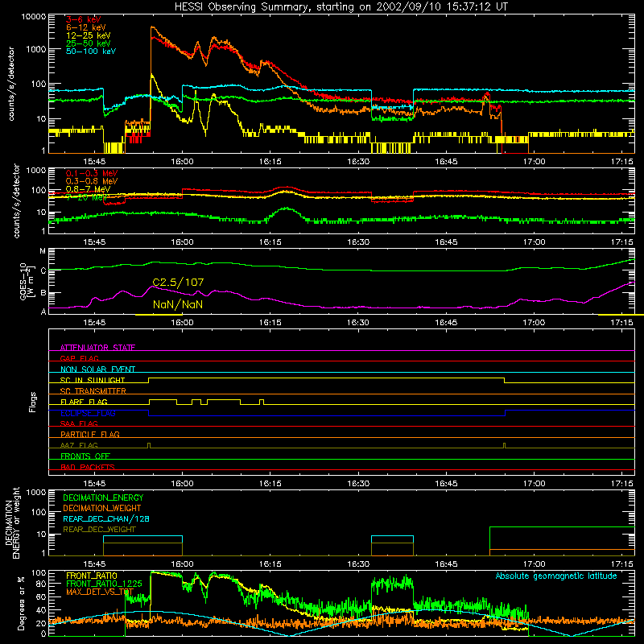Click the 25-50 keV legend entry
The image size is (644, 644).
[89, 43]
